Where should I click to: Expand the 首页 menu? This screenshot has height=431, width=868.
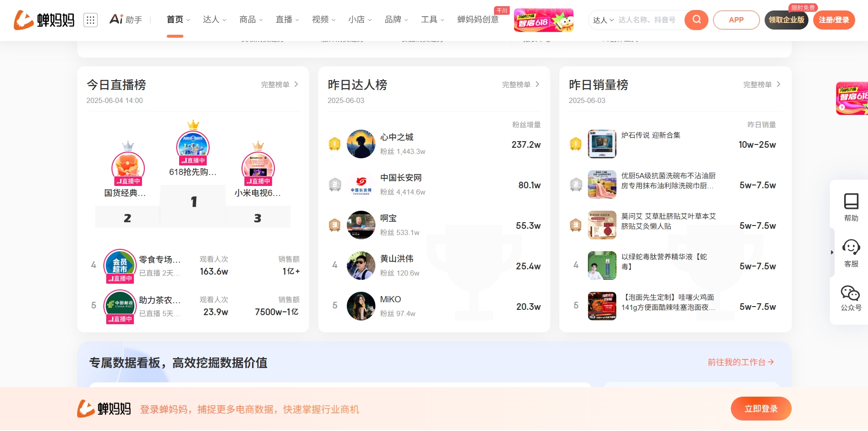pyautogui.click(x=178, y=20)
